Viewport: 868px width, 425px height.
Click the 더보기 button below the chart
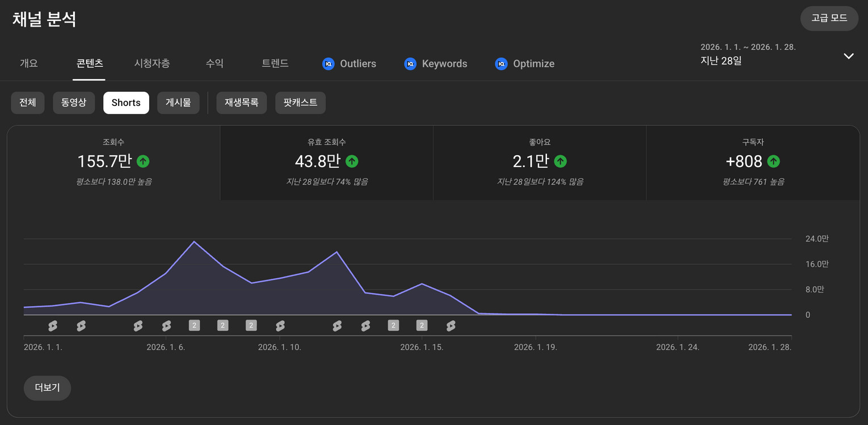coord(47,388)
